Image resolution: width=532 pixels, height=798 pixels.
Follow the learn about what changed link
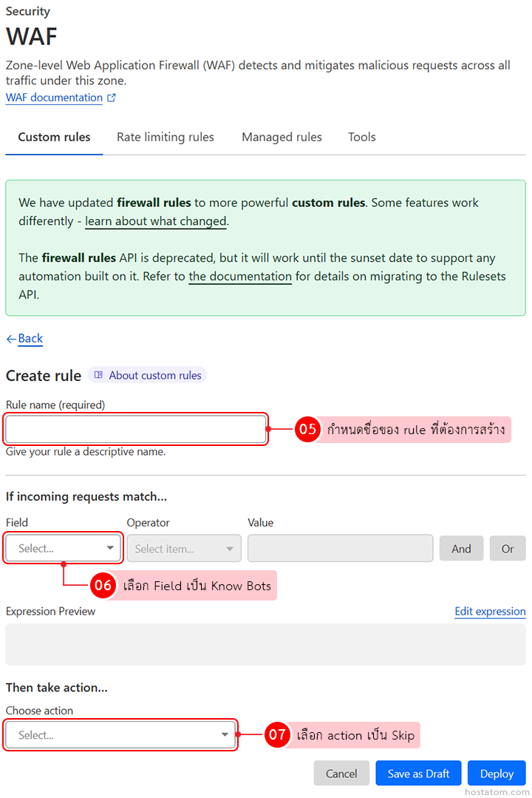tap(155, 221)
